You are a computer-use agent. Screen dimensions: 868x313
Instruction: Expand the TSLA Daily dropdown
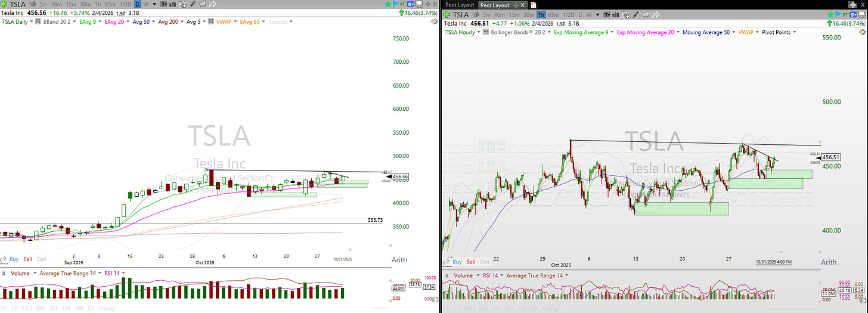click(x=31, y=22)
